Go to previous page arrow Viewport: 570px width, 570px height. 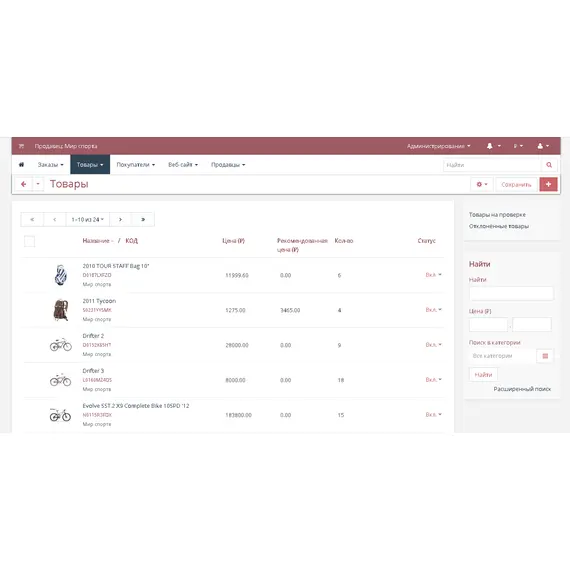click(55, 220)
